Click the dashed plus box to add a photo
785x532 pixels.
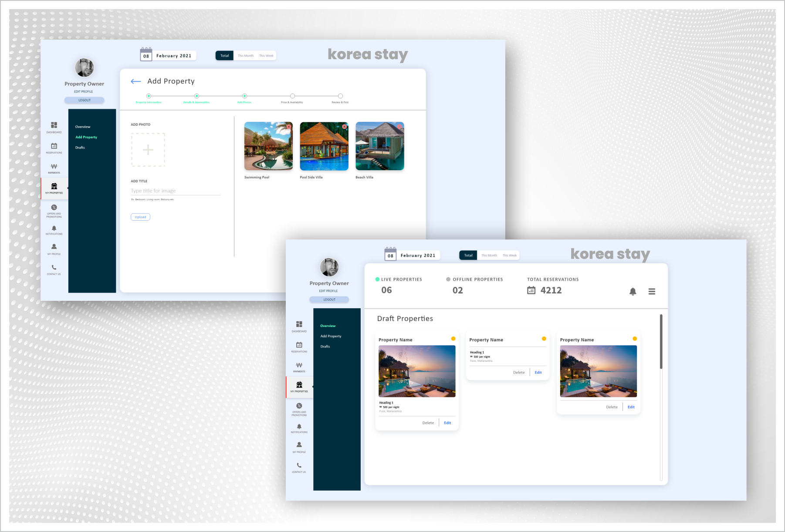148,150
